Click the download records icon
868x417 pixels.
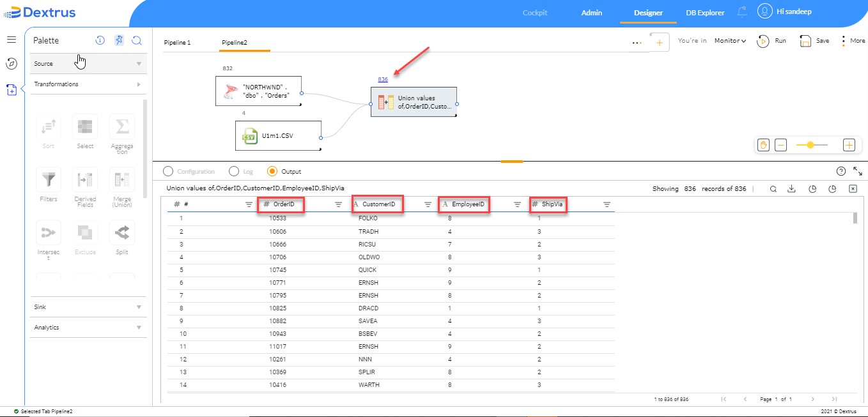(791, 189)
